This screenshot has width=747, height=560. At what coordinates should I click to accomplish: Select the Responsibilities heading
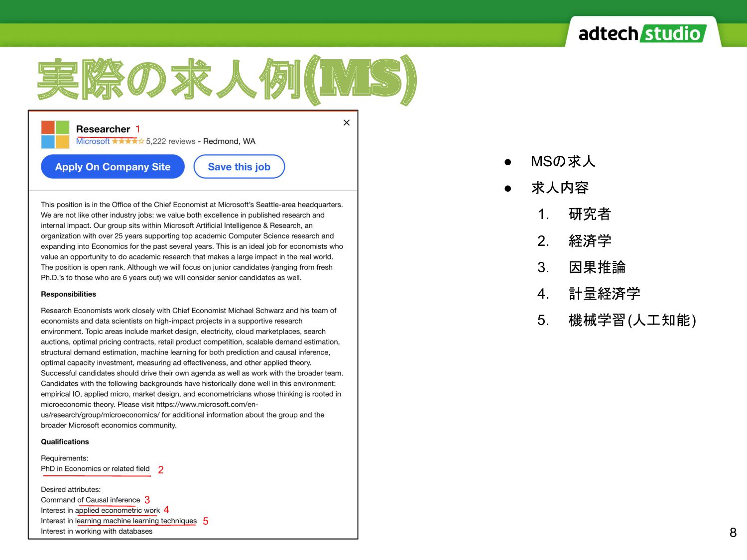click(x=68, y=294)
